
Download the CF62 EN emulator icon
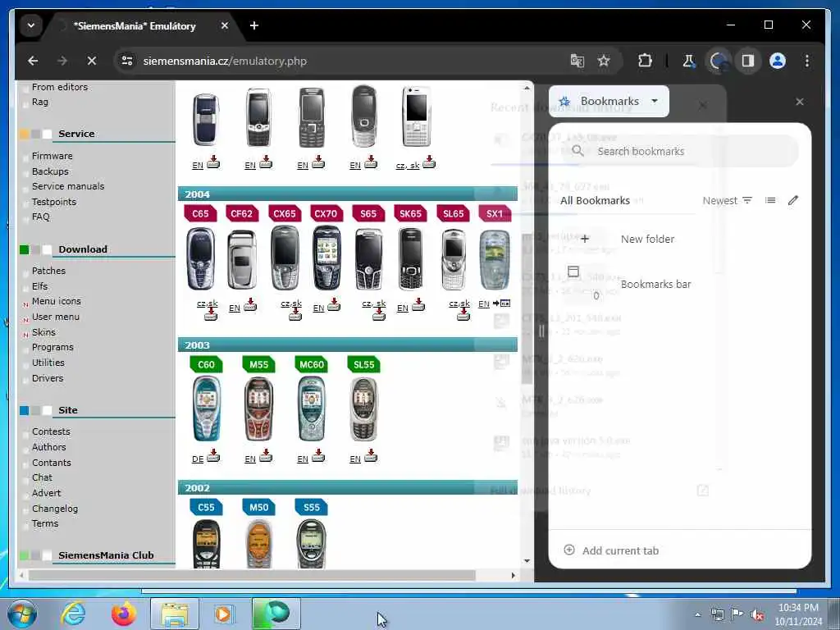point(250,305)
